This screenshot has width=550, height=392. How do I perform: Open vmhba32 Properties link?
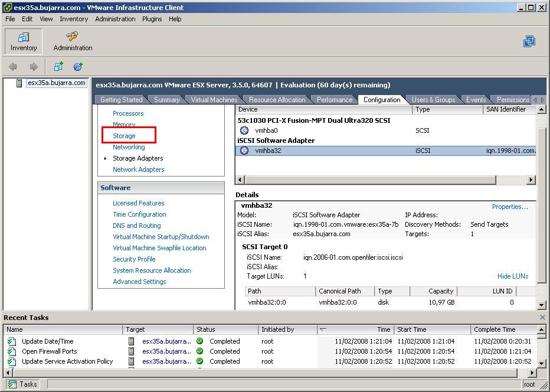(510, 207)
